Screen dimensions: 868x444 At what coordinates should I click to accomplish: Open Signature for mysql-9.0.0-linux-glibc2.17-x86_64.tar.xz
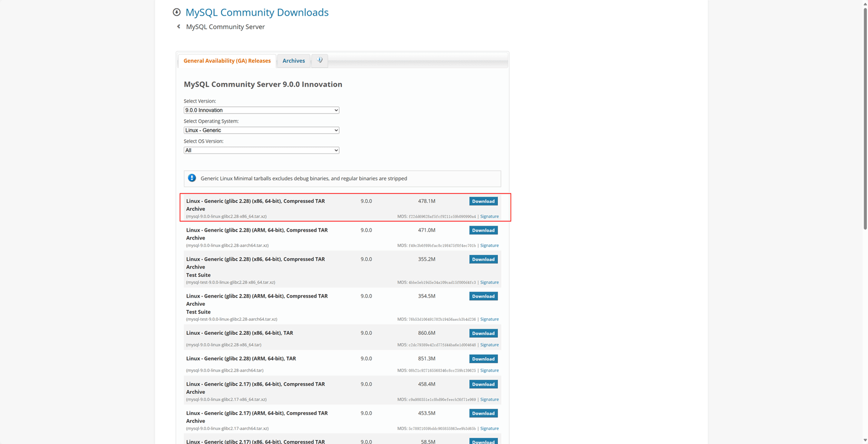click(489, 399)
